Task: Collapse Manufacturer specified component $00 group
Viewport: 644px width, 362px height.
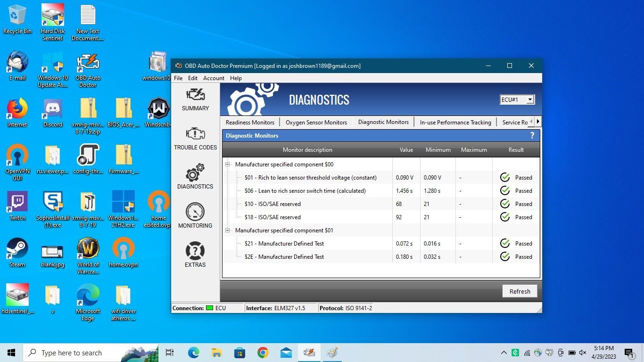Action: (x=228, y=165)
